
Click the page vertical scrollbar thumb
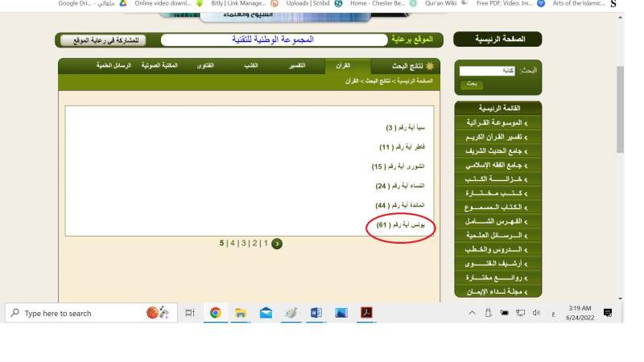[620, 109]
